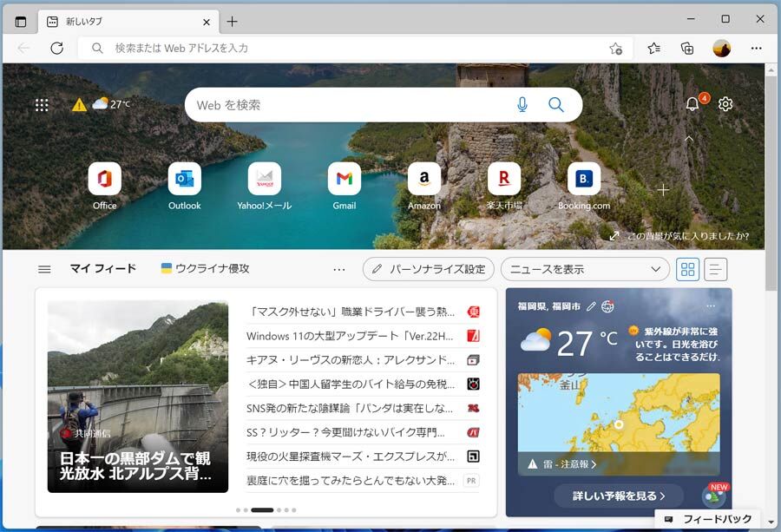Click scrollbar down arrow at bottom
781x532 pixels.
point(771,522)
